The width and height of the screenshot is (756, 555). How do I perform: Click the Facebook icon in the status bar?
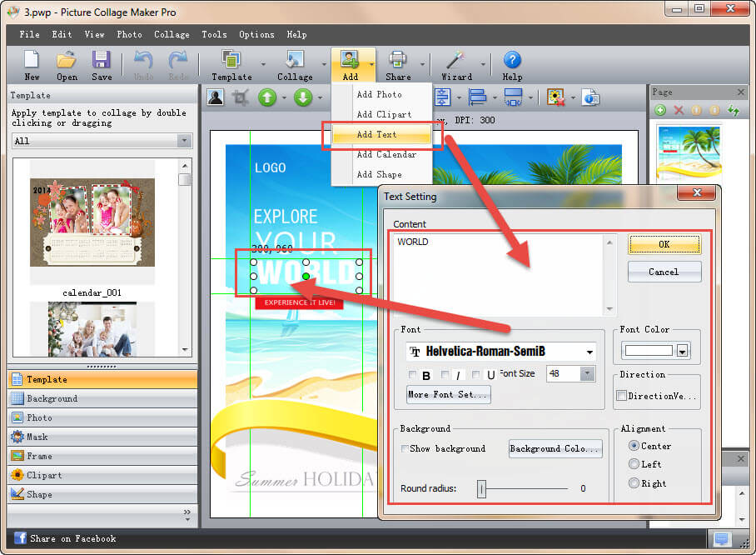click(x=20, y=537)
